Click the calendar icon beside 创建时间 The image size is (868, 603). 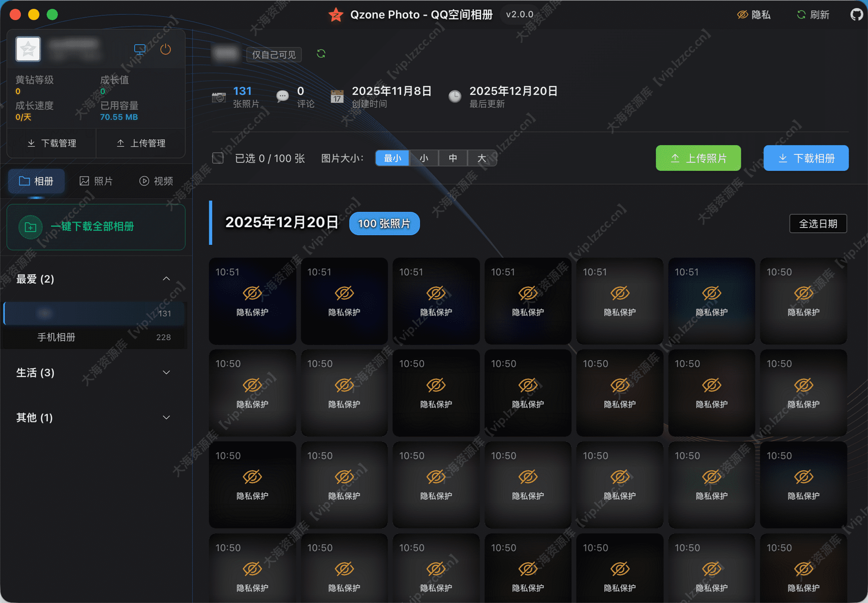point(337,96)
